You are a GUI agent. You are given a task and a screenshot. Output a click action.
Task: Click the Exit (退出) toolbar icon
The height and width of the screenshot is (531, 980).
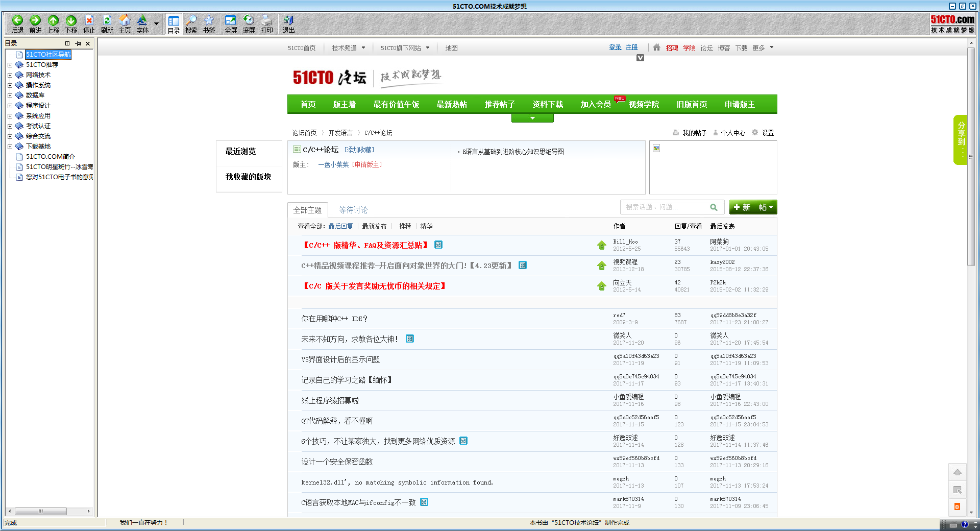[x=288, y=23]
